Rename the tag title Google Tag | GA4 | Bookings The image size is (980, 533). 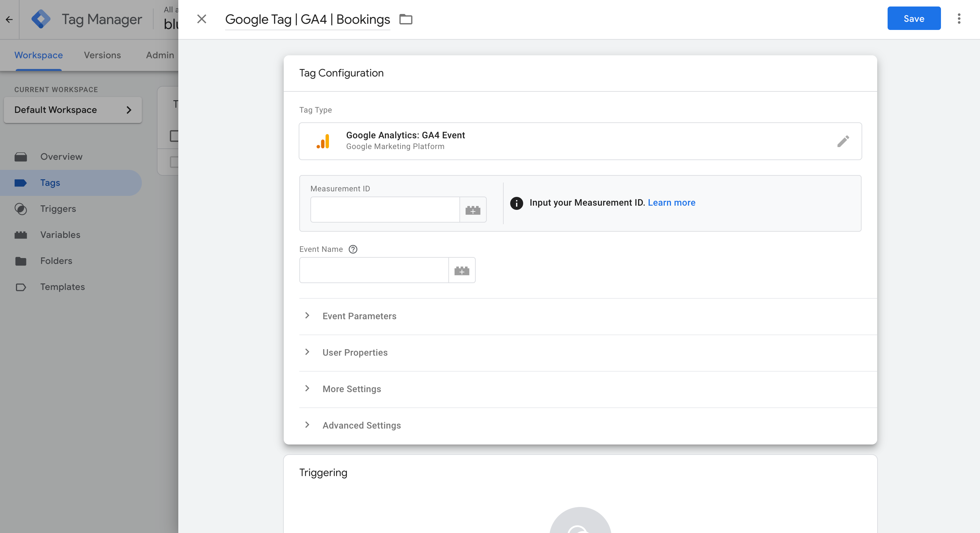pyautogui.click(x=307, y=19)
